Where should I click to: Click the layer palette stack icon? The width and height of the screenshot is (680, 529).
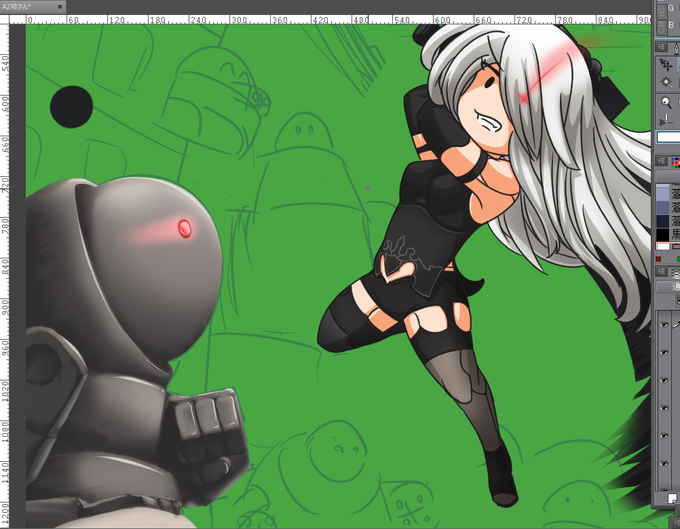pyautogui.click(x=676, y=273)
